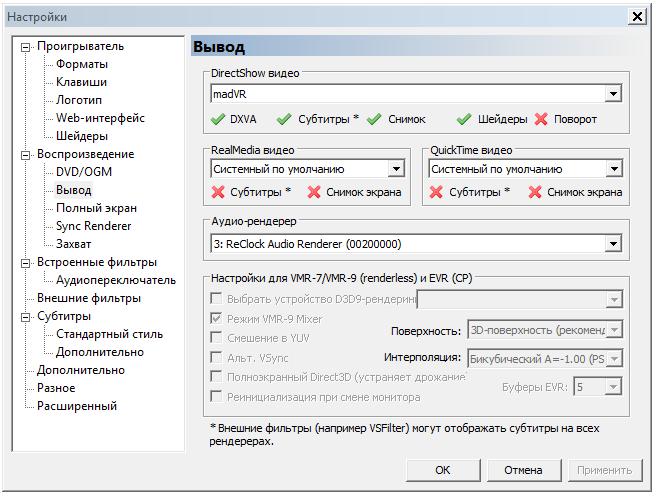Open the Аудио-рендерер dropdown list
The height and width of the screenshot is (497, 656).
(613, 243)
